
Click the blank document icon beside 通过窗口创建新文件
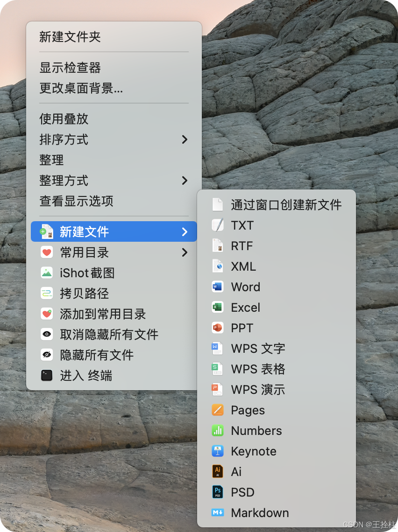pyautogui.click(x=218, y=204)
